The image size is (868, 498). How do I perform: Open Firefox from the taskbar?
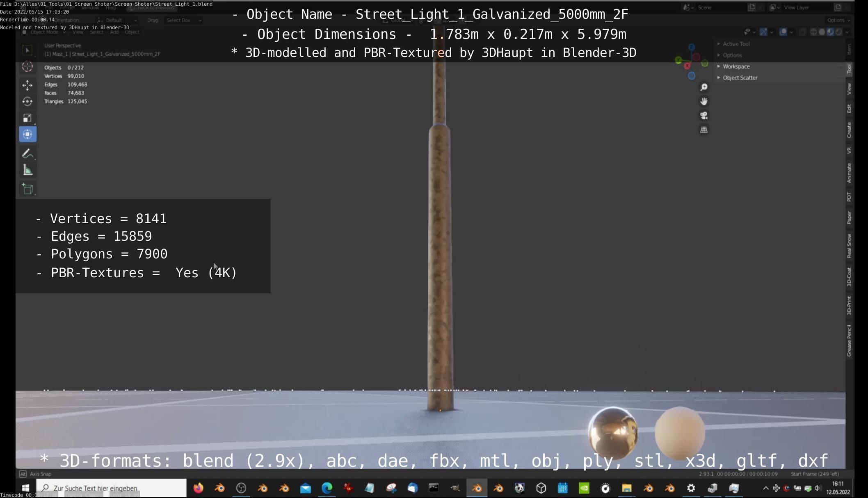tap(199, 488)
